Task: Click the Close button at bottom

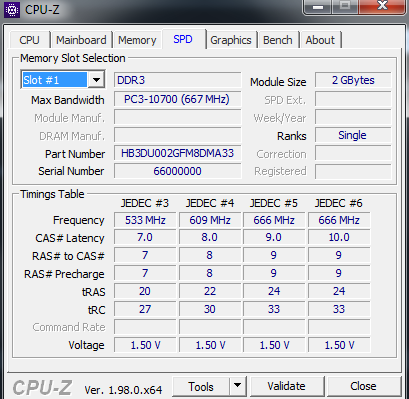Action: [x=363, y=386]
